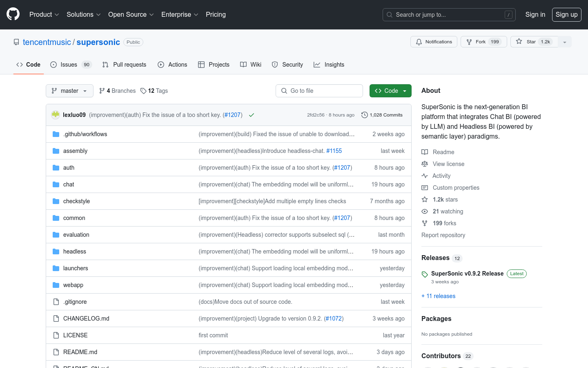Click the LICENSE file icon
Screen dimensions: 588x368
pyautogui.click(x=56, y=335)
